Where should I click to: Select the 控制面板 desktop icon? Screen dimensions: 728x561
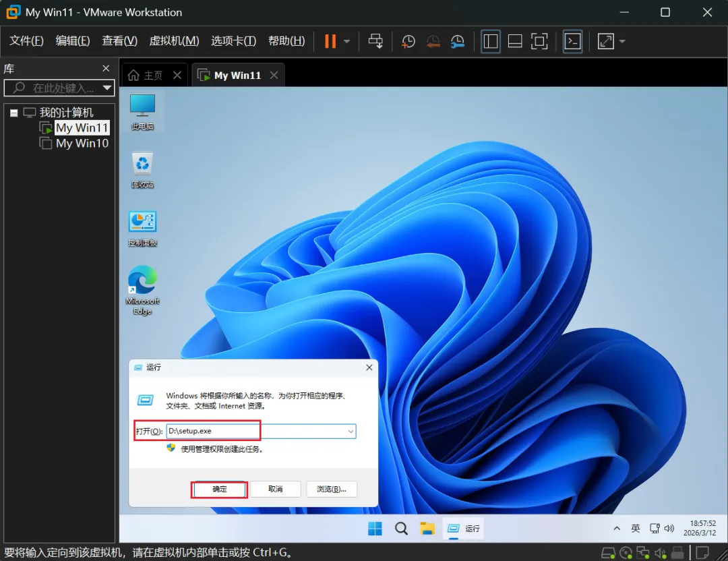[142, 229]
